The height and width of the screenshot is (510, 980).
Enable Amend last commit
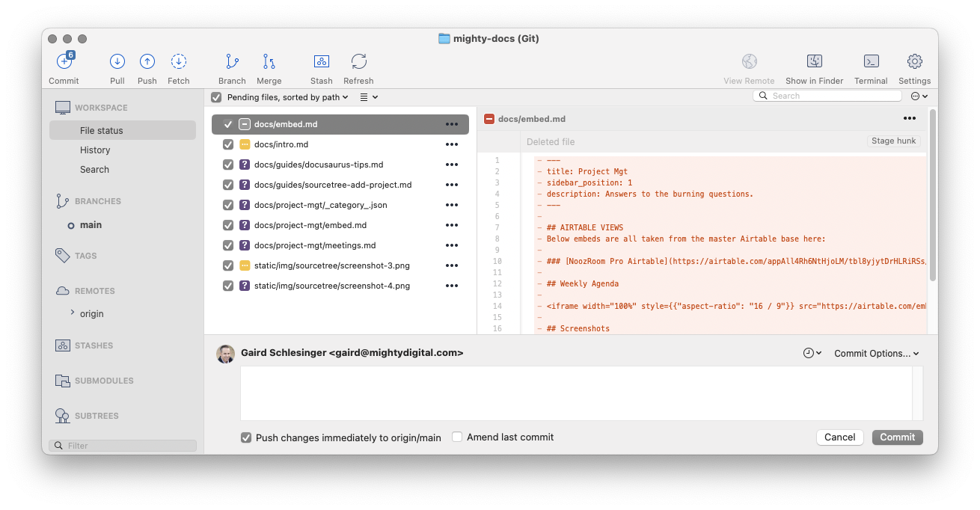pos(457,437)
